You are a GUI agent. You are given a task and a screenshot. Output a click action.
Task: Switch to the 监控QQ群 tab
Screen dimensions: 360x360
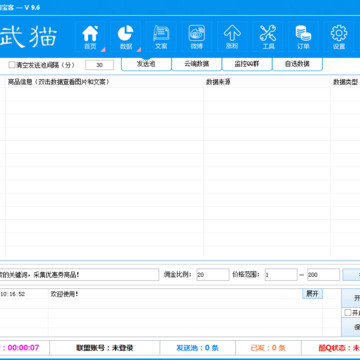tap(247, 64)
